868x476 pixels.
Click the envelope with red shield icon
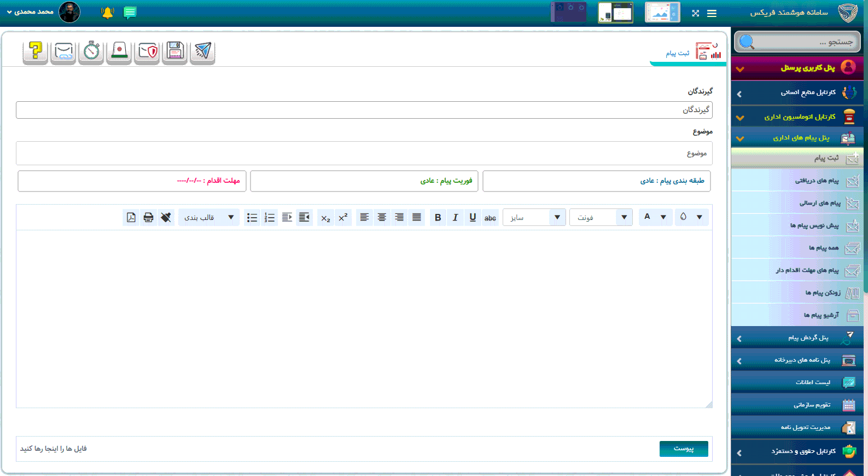tap(147, 51)
